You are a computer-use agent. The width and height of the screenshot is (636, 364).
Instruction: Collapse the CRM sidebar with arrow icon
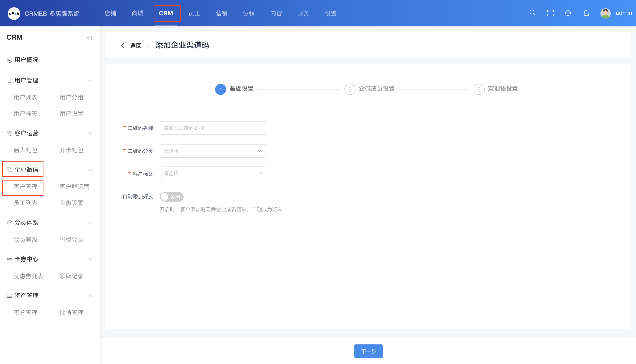click(x=89, y=38)
